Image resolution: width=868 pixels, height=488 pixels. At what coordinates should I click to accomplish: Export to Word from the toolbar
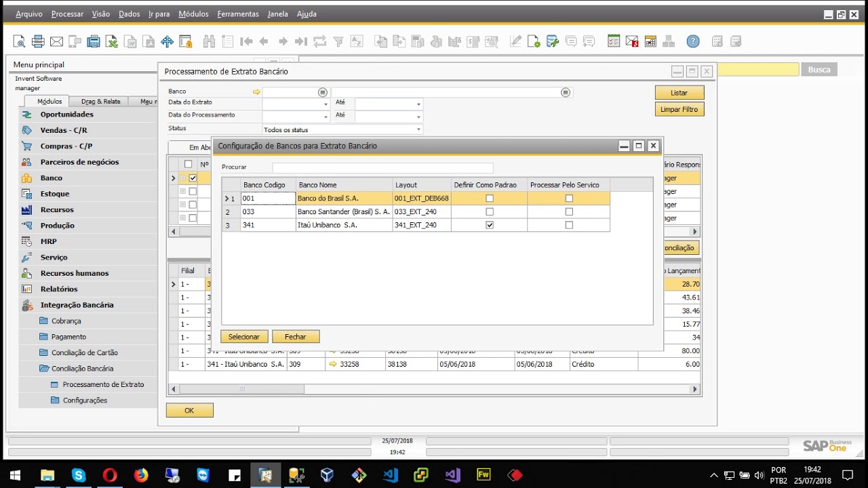tap(130, 41)
